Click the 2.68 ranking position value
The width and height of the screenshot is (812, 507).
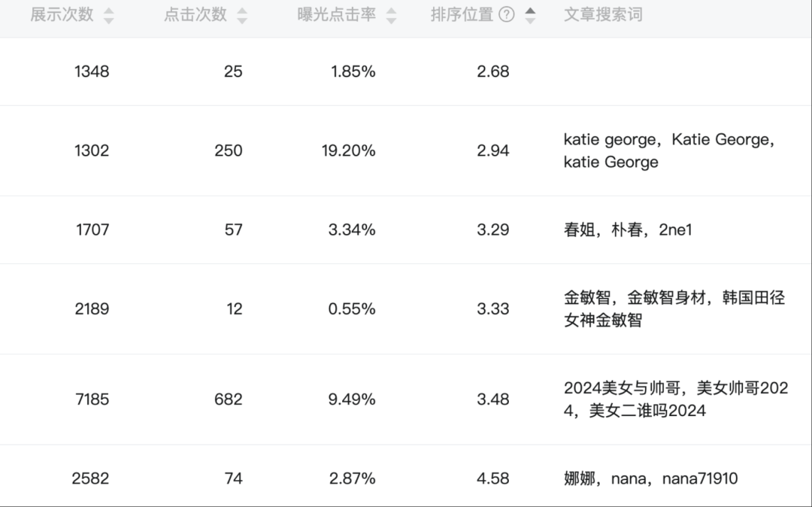[492, 71]
